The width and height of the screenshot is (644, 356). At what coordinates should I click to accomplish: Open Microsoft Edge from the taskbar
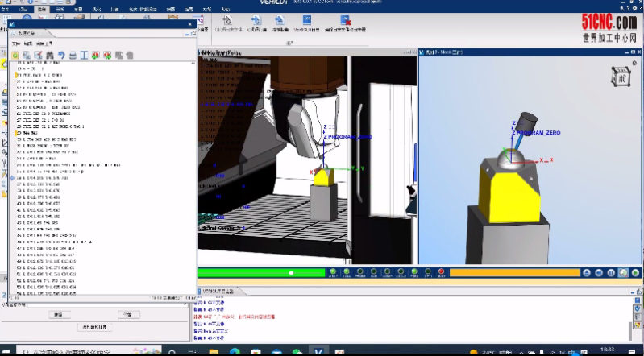pos(235,351)
